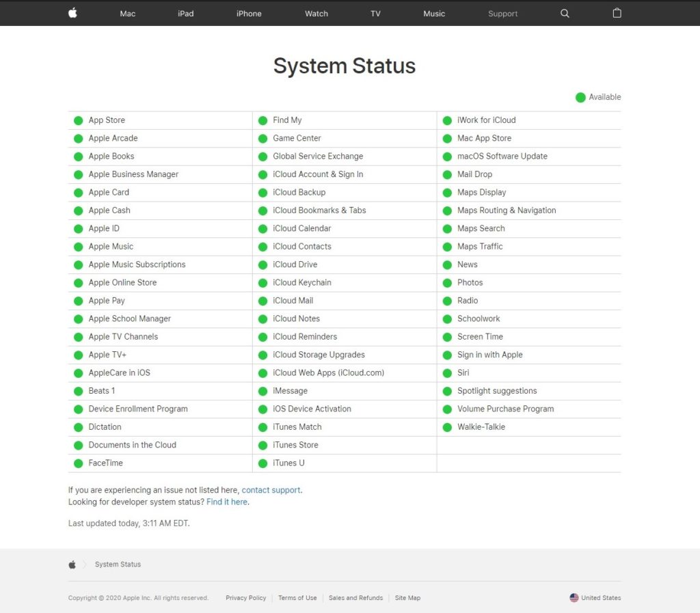This screenshot has width=700, height=613.
Task: Select Support in the navigation bar
Action: point(502,13)
